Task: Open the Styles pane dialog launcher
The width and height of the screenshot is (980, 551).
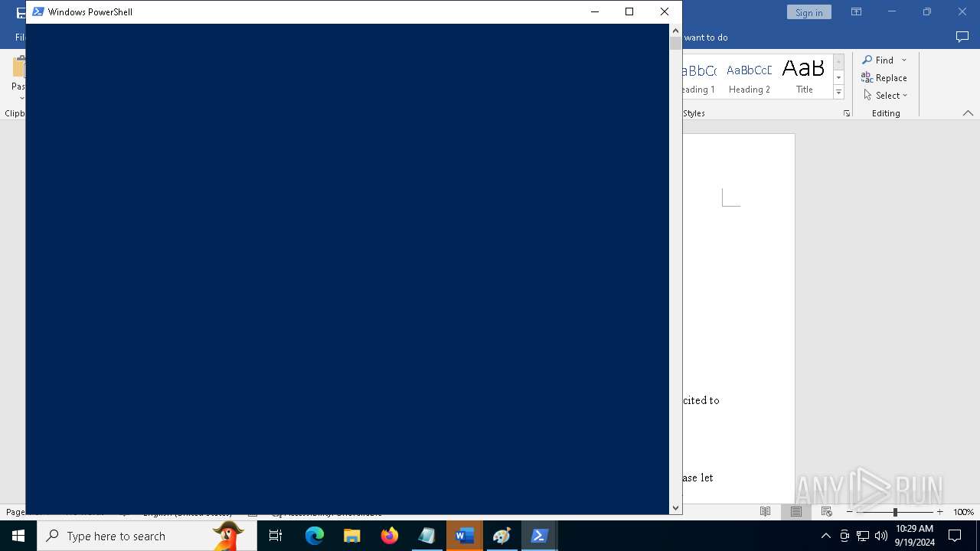Action: point(846,113)
